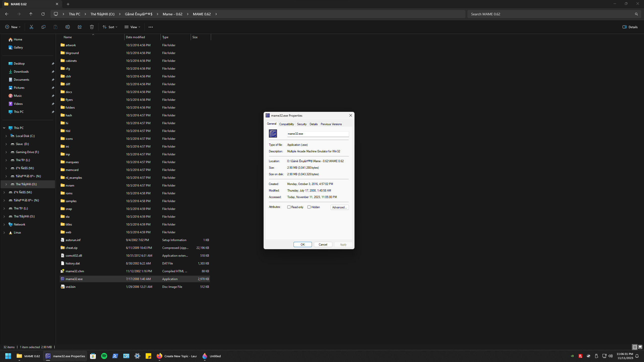Image resolution: width=644 pixels, height=362 pixels.
Task: Click the Search MAME 0.62 box
Action: [551, 14]
